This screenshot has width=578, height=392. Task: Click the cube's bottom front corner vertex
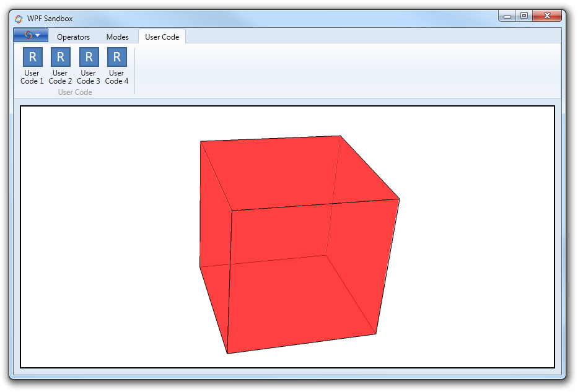point(227,354)
